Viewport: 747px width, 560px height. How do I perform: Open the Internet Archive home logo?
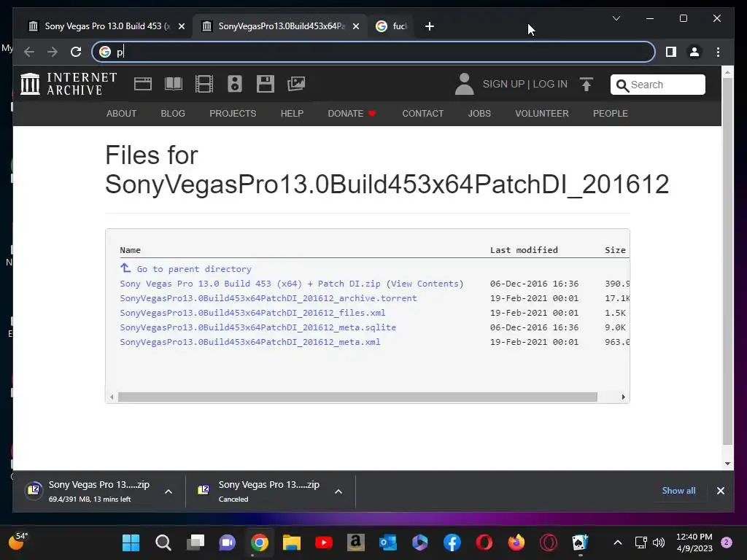pos(69,84)
